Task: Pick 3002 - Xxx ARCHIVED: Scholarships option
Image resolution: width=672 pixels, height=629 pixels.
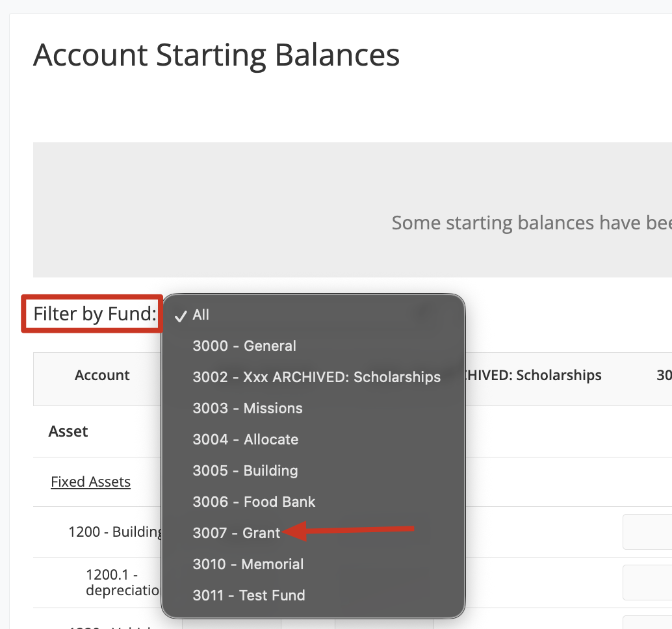Action: point(317,377)
